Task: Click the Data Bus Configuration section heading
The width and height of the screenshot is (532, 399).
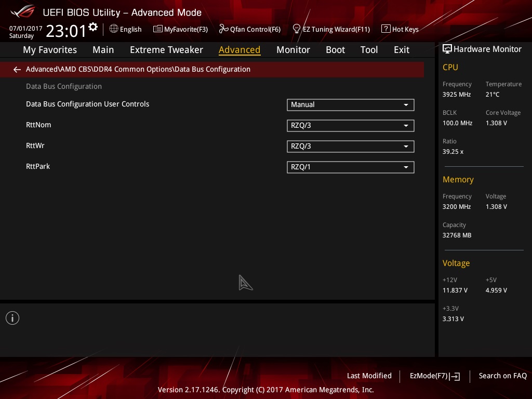Action: (64, 87)
